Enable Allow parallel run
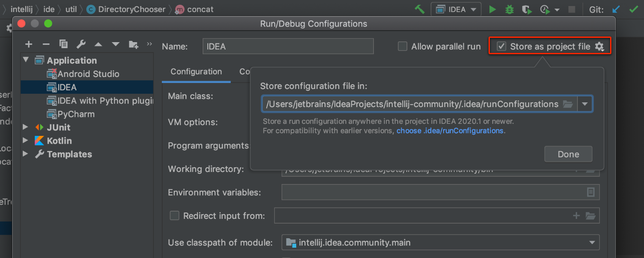Screen dimensions: 644x258 pos(402,46)
